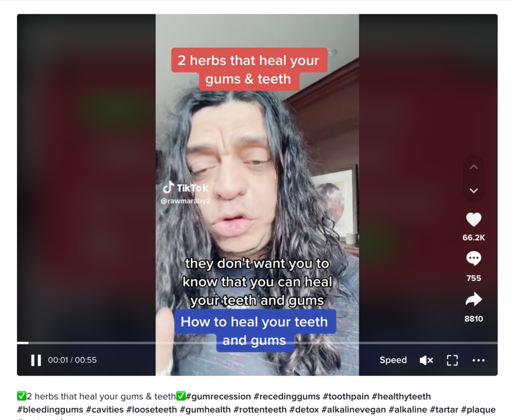Open the three-dots more options menu

[x=478, y=360]
